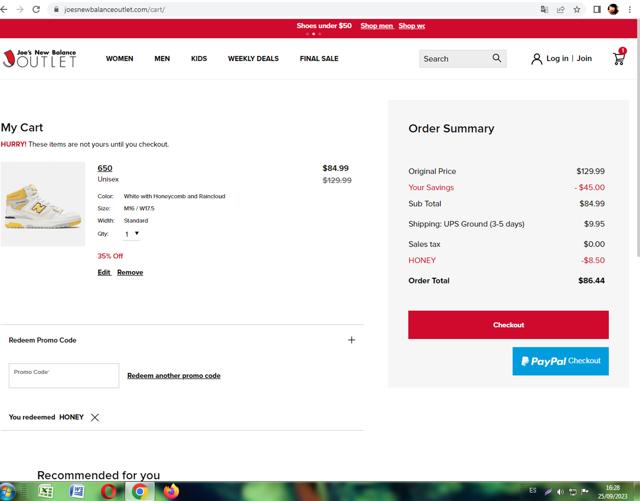640x501 pixels.
Task: Click the volume tray icon
Action: (560, 492)
